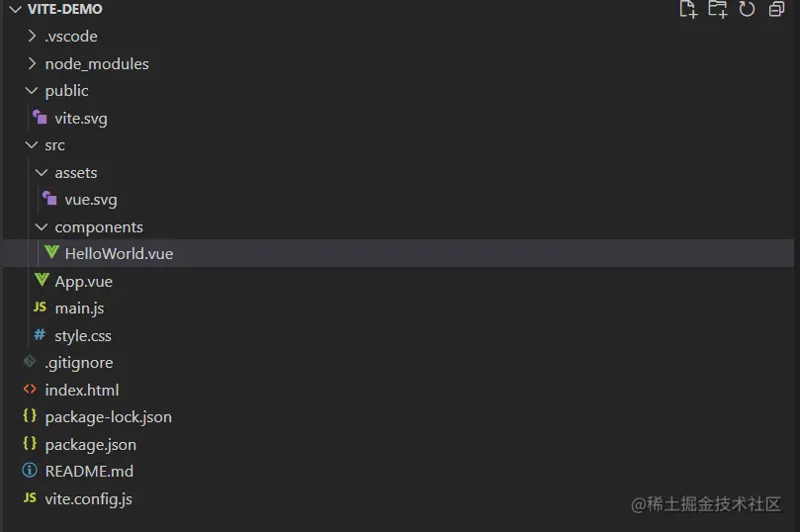The height and width of the screenshot is (532, 800).
Task: Refresh the file explorer
Action: pos(747,10)
